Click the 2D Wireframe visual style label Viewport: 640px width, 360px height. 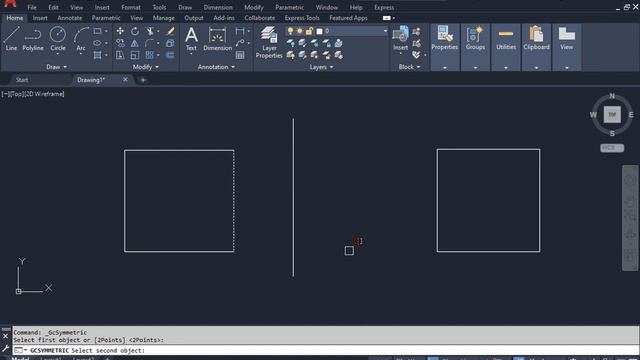45,94
